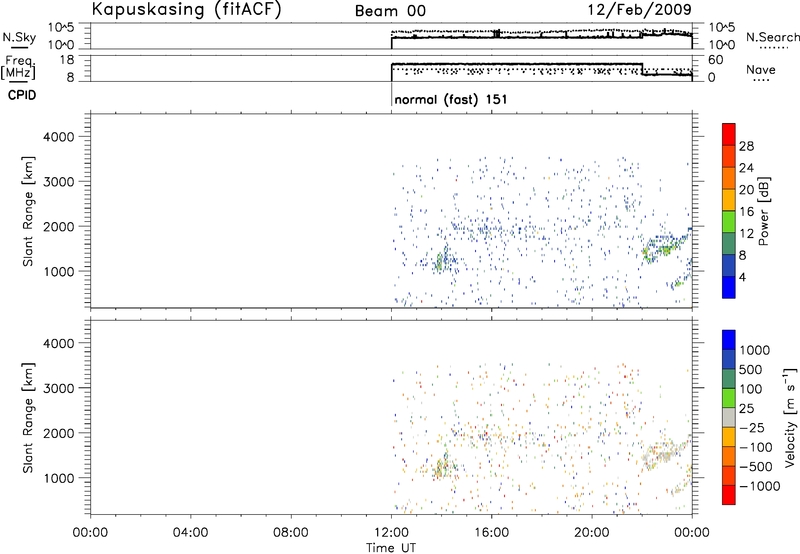Click the 18 frequency axis tick label
Viewport: 800px width, 554px height.
(67, 60)
